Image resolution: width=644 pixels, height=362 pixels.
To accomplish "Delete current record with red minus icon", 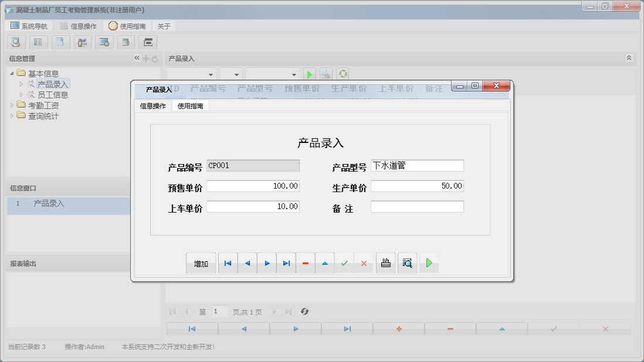I will pyautogui.click(x=305, y=263).
